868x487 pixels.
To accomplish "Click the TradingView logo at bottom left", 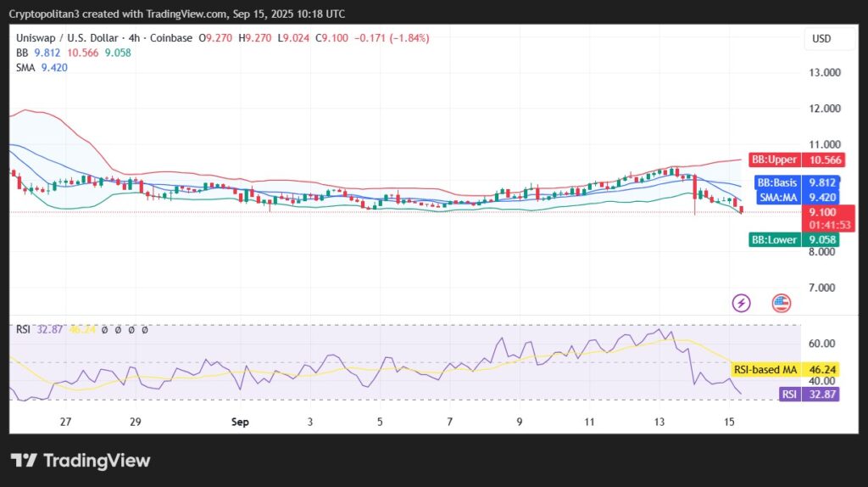I will (x=81, y=461).
